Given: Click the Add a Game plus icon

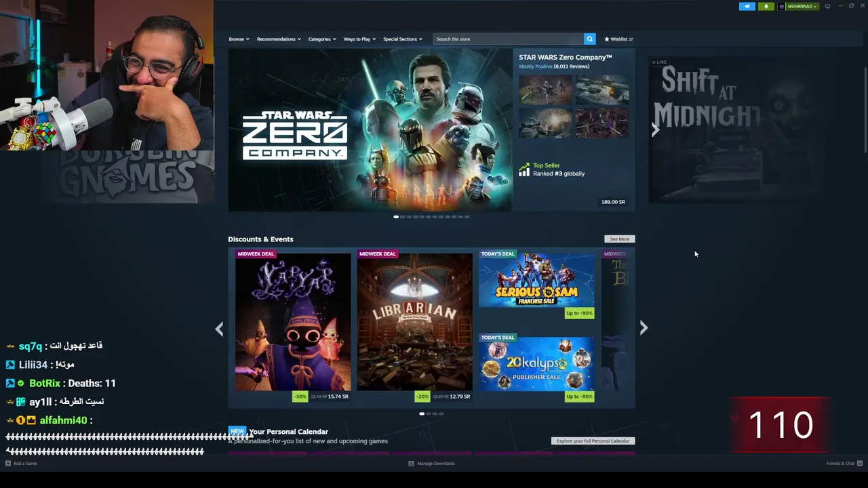Looking at the screenshot, I should [8, 464].
